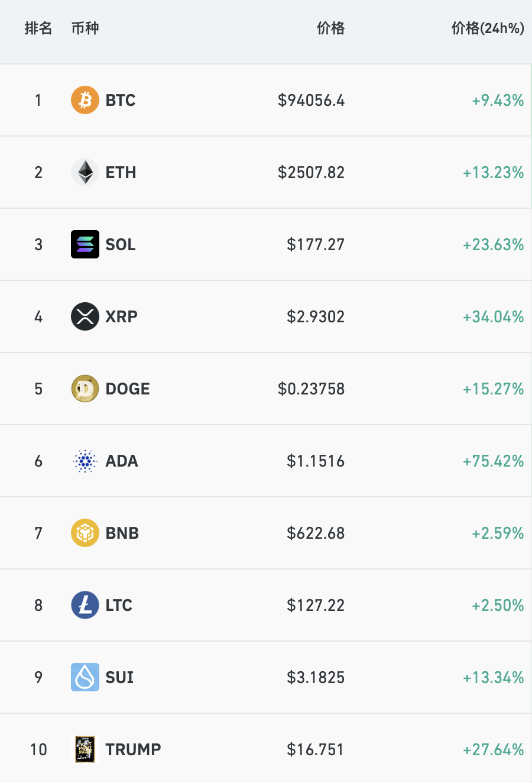Click XRP's +34.04% change value
The image size is (532, 783).
coord(494,317)
